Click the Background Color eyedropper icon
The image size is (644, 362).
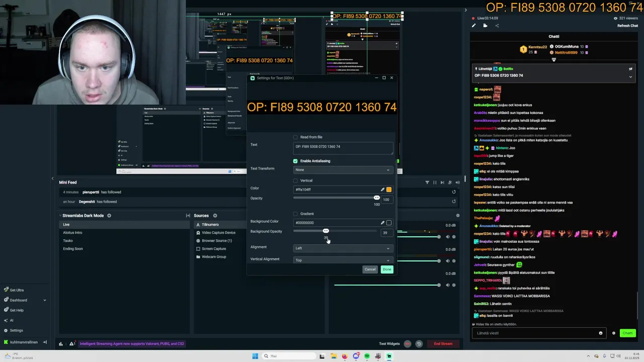point(382,223)
